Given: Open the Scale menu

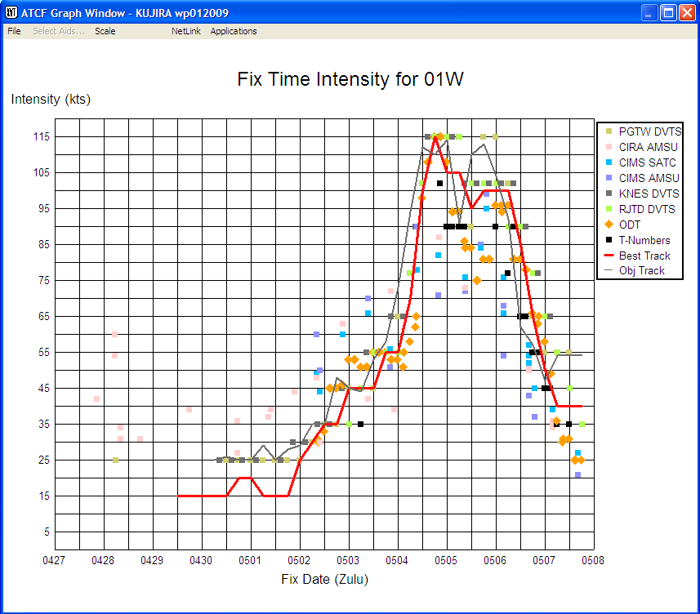Looking at the screenshot, I should pyautogui.click(x=105, y=31).
